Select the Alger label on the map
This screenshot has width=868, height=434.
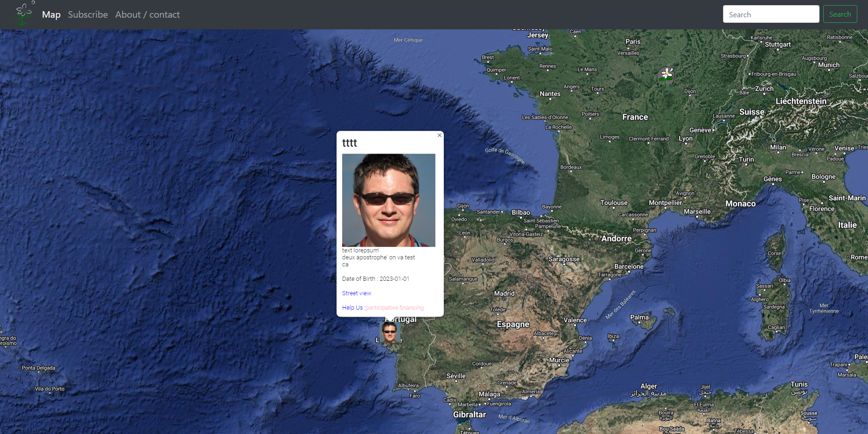tap(648, 386)
